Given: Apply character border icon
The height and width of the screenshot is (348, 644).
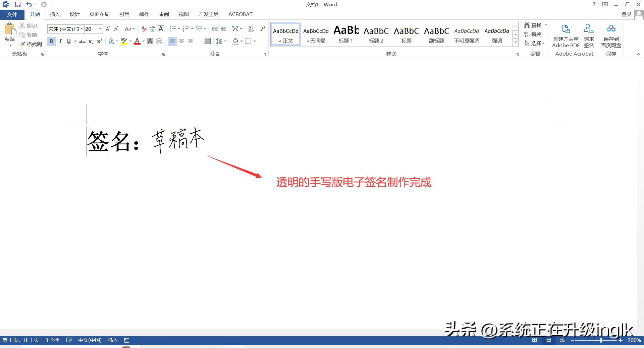Looking at the screenshot, I should 161,29.
